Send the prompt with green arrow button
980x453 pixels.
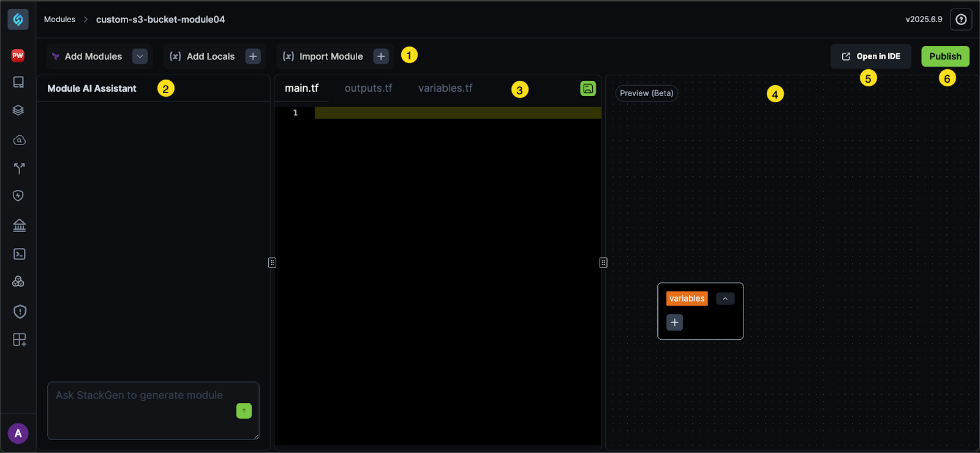244,411
